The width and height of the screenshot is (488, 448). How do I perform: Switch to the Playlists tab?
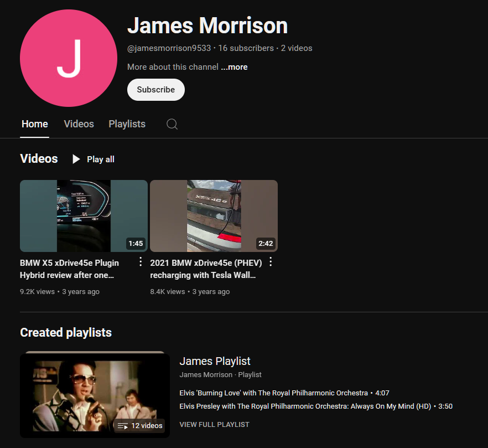[127, 124]
